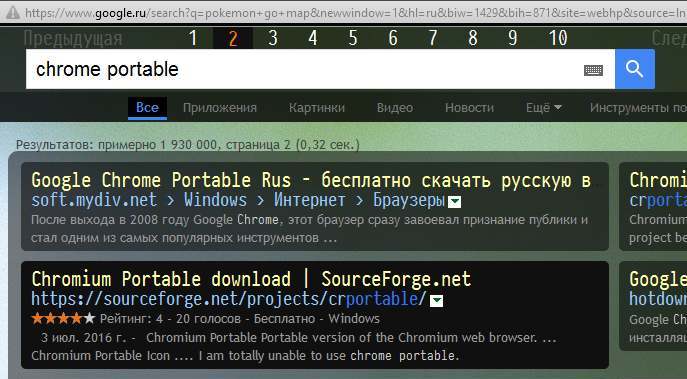Select the Все tab
This screenshot has height=379, width=687.
pos(147,108)
